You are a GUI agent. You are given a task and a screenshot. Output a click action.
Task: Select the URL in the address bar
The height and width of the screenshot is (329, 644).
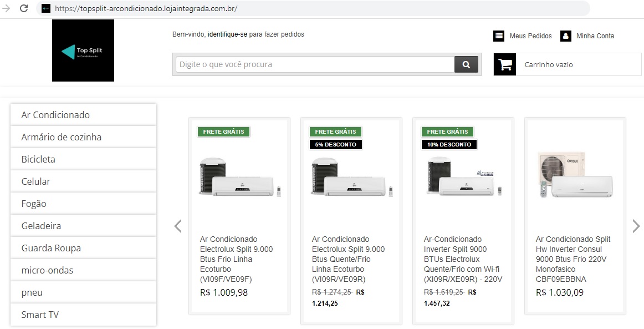click(146, 8)
